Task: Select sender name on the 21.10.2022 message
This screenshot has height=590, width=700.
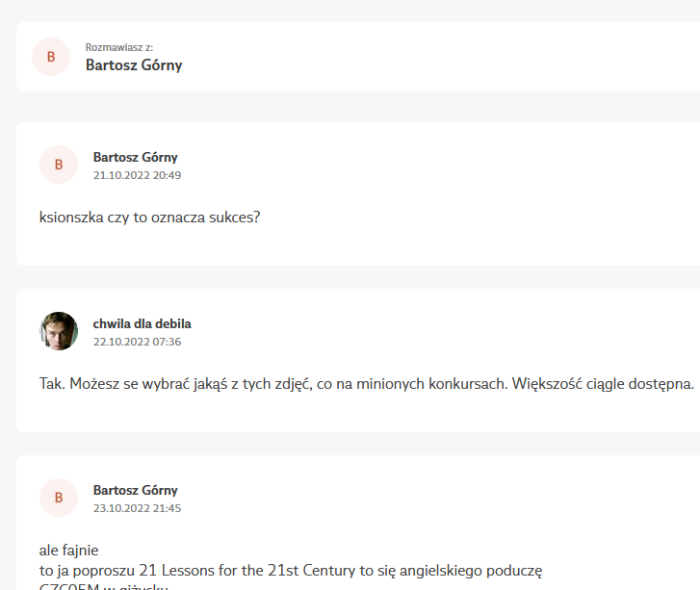Action: coord(135,157)
